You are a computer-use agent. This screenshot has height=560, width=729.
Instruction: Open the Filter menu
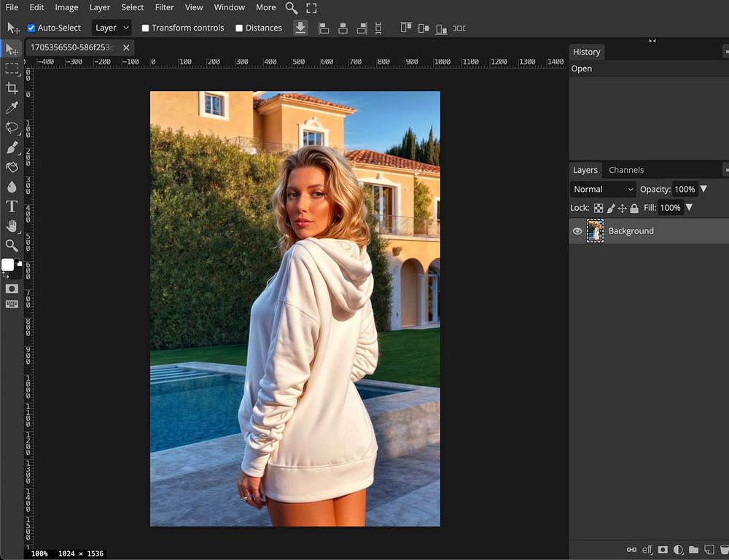tap(164, 7)
